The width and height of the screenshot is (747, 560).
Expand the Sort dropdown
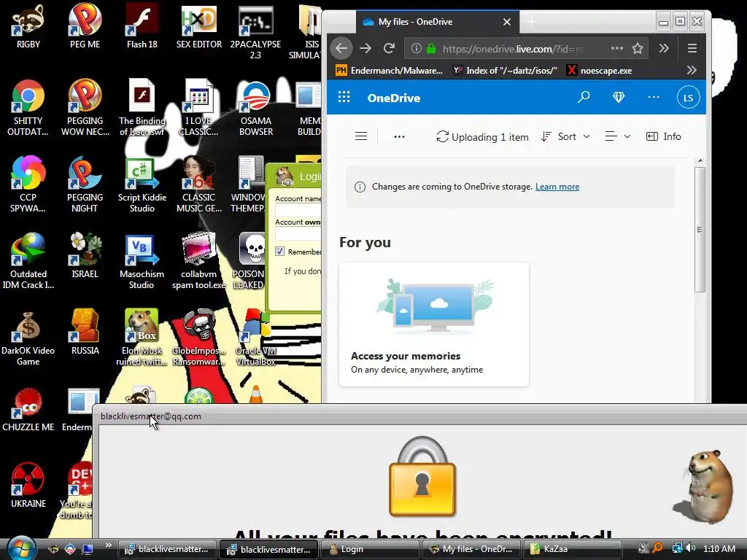click(x=566, y=136)
